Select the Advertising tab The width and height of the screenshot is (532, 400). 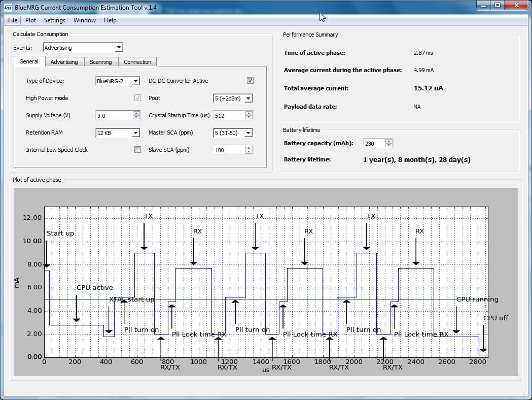[x=64, y=62]
